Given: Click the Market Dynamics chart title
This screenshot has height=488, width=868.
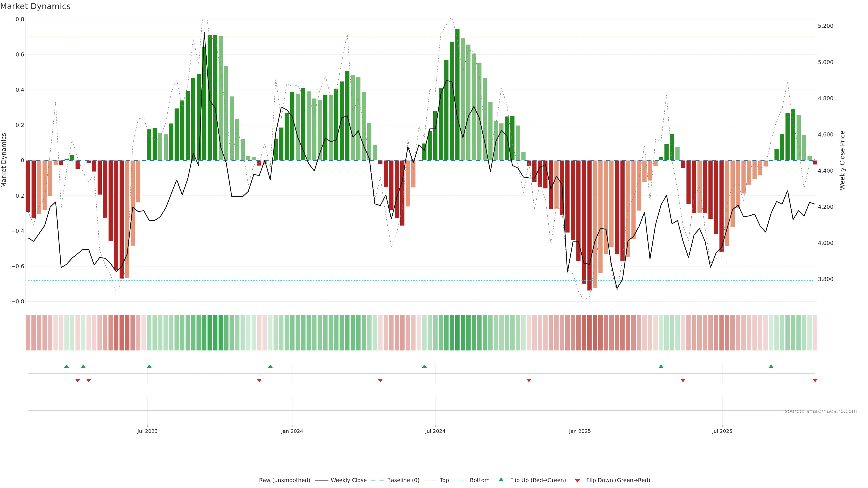Looking at the screenshot, I should tap(35, 6).
